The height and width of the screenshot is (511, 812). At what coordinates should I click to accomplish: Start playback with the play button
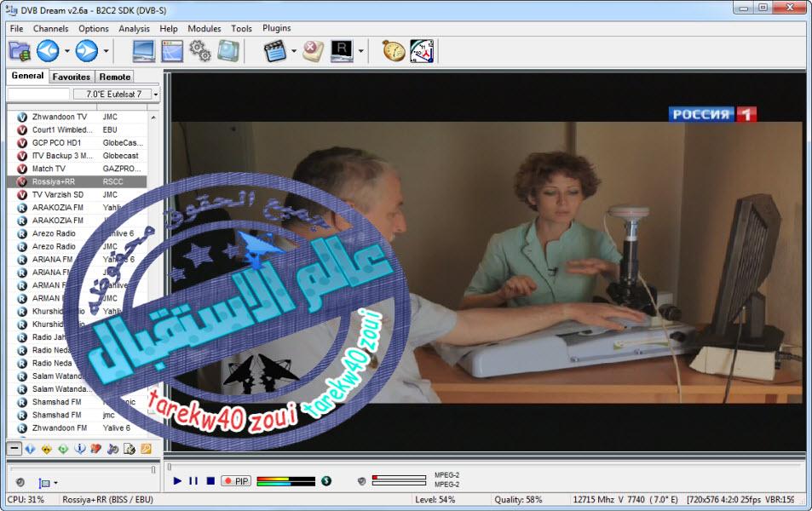(177, 481)
